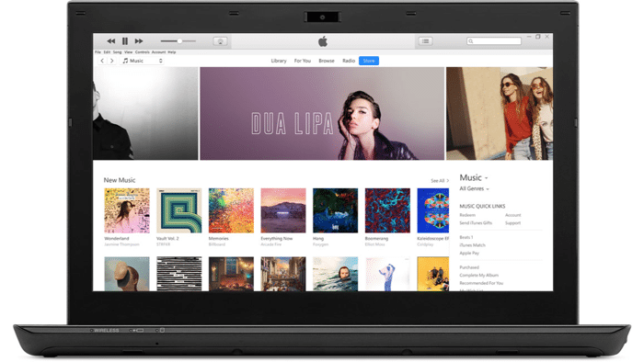Open second-row album with black and white stripes

point(179,274)
